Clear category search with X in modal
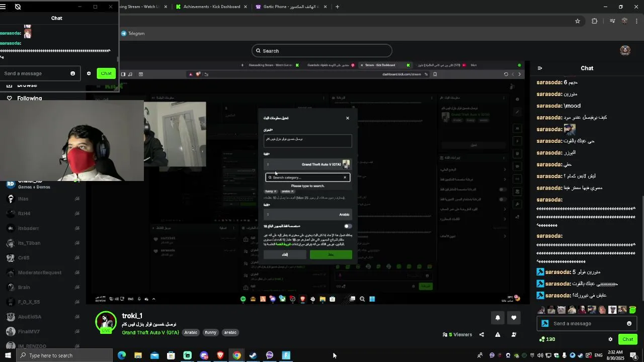The height and width of the screenshot is (362, 644). (x=345, y=177)
